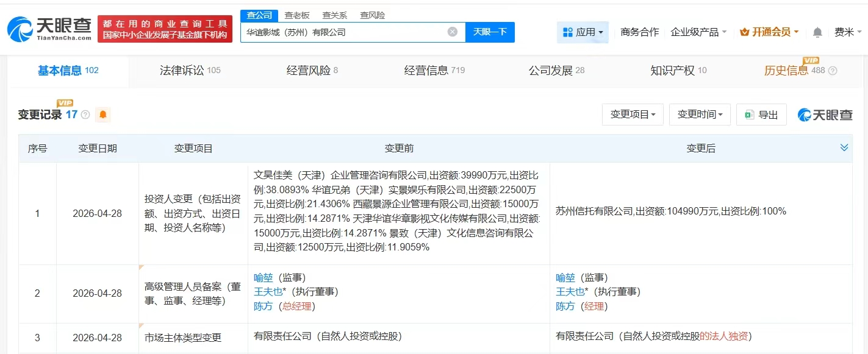Clear the search box with the X icon
This screenshot has width=868, height=354.
click(453, 32)
